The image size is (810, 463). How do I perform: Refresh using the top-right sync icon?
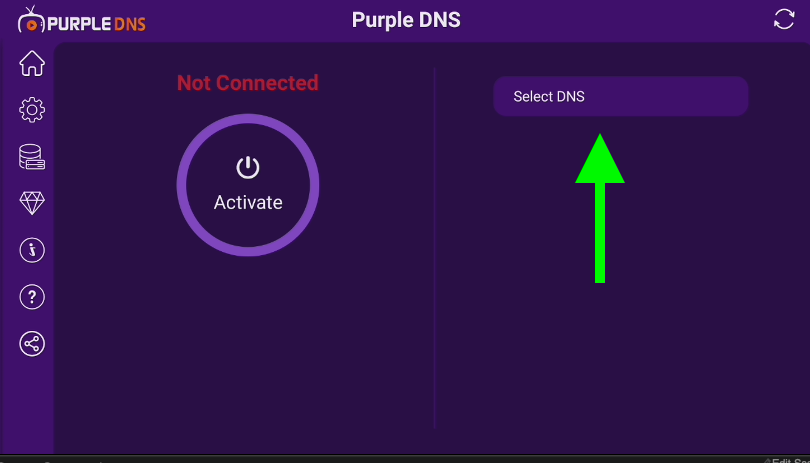(785, 19)
